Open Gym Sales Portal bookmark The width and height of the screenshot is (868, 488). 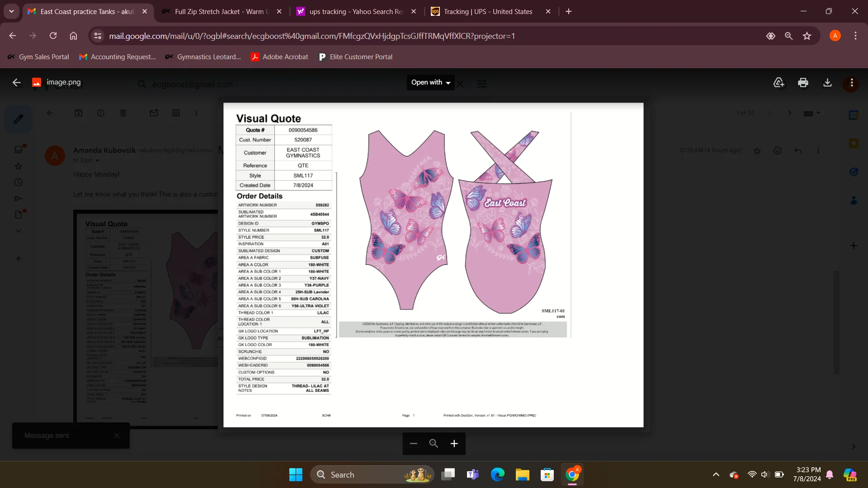[x=38, y=57]
